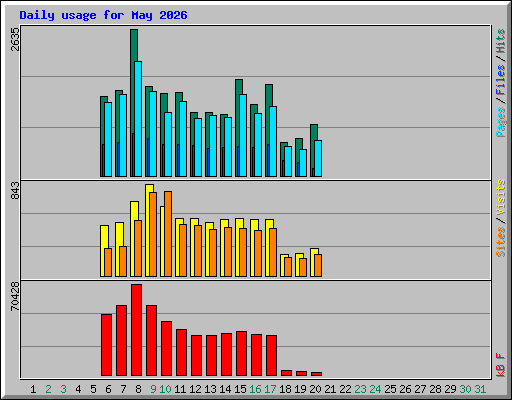Select the 843 visits axis value

pyautogui.click(x=15, y=190)
